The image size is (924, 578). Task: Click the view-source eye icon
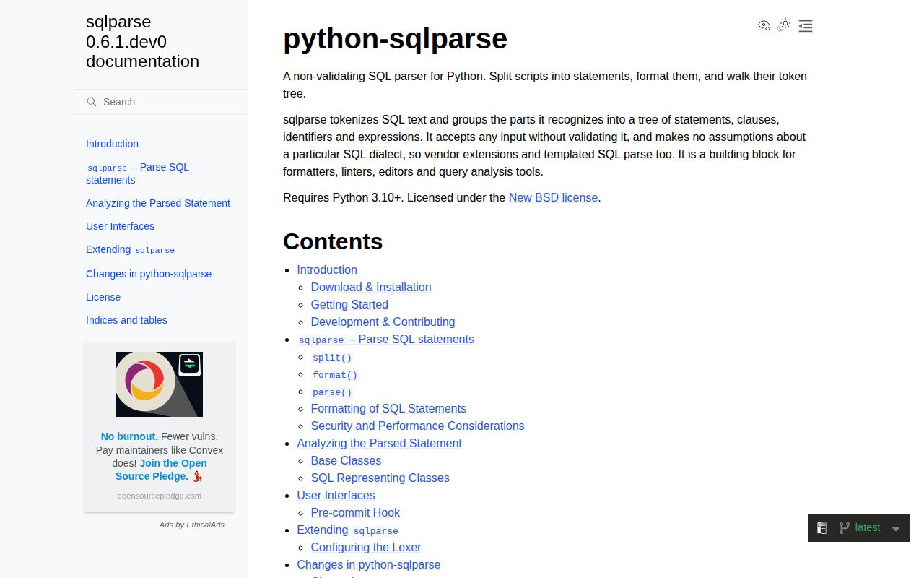[x=764, y=25]
